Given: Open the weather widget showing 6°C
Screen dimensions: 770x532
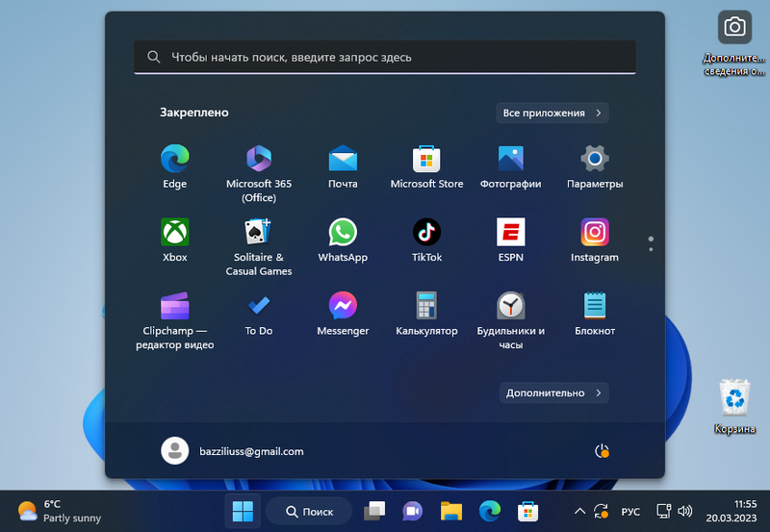Looking at the screenshot, I should coord(59,512).
